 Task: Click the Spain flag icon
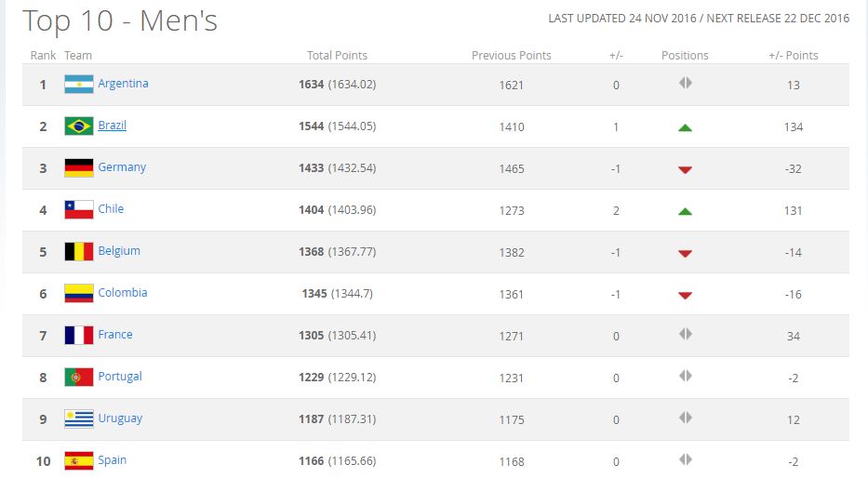(78, 461)
